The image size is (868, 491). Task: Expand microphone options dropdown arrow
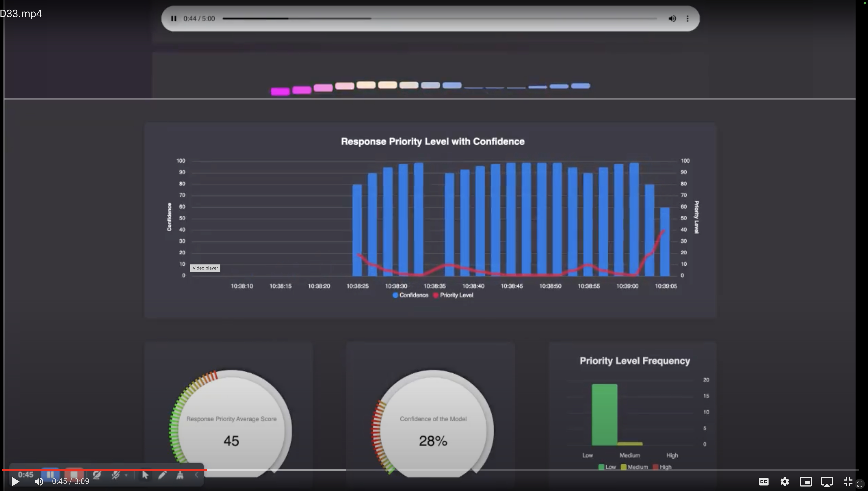[x=126, y=475]
